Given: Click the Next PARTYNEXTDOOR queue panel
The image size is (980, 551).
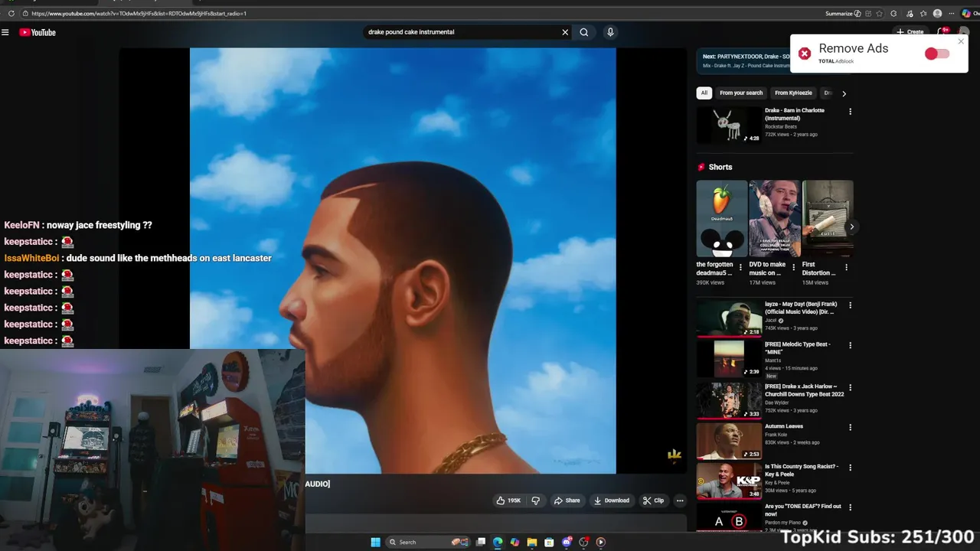Looking at the screenshot, I should tap(743, 60).
